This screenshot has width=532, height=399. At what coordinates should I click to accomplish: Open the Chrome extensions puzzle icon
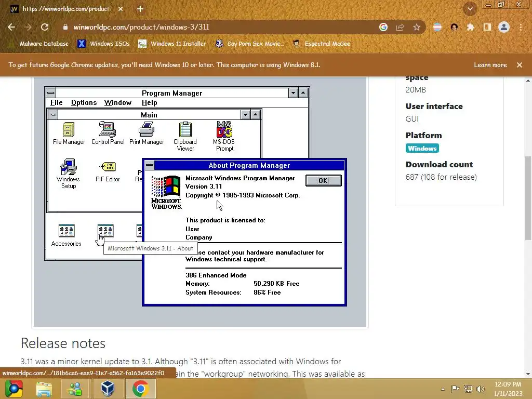(470, 27)
